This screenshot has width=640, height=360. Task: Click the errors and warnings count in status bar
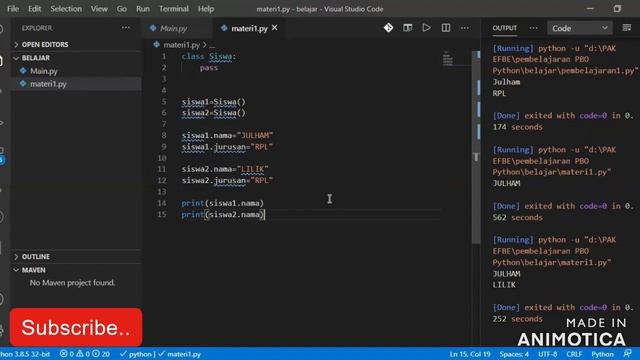coord(84,354)
